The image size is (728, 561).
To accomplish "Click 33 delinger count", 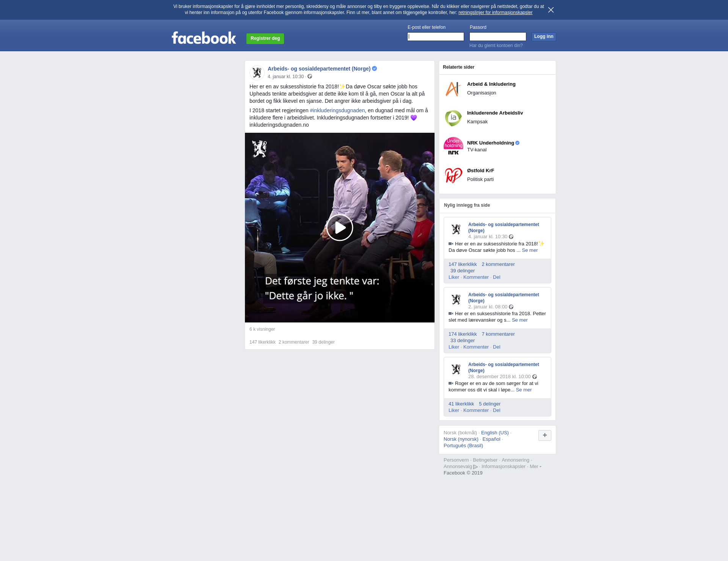I will (463, 341).
